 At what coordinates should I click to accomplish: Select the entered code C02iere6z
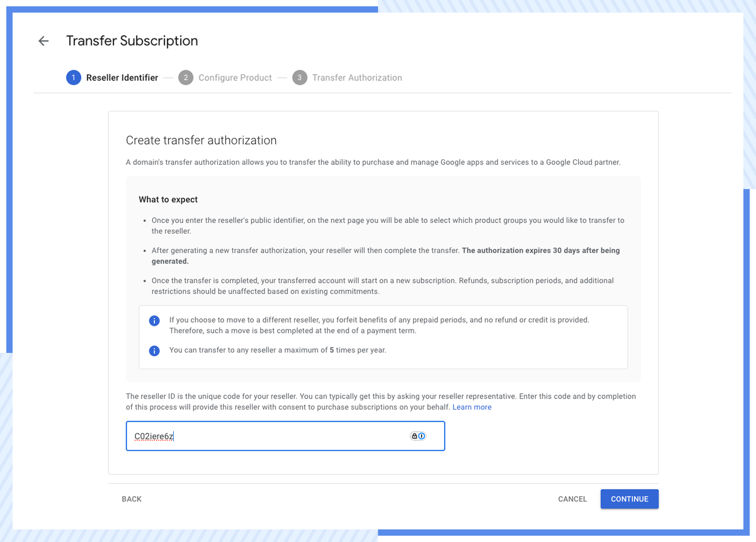(x=153, y=436)
